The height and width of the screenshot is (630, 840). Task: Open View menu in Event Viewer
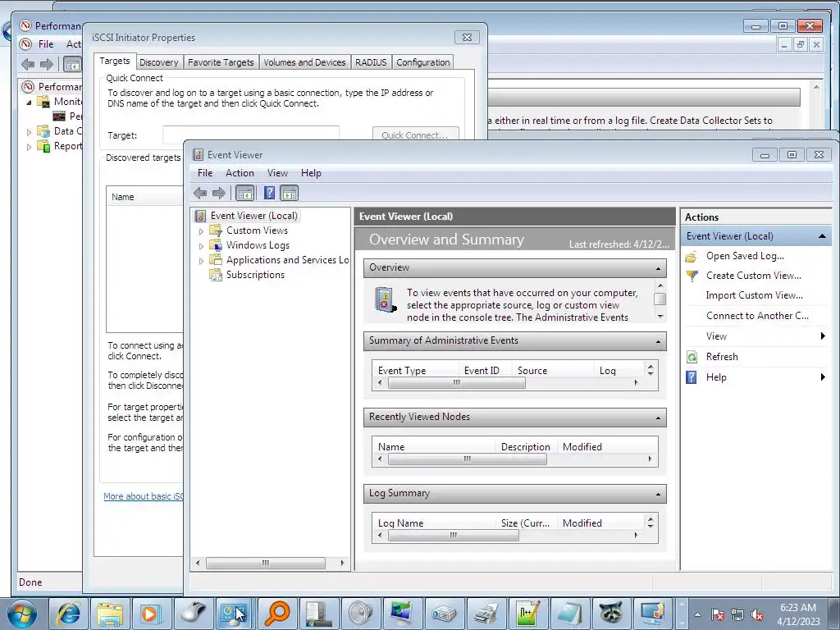click(x=277, y=173)
